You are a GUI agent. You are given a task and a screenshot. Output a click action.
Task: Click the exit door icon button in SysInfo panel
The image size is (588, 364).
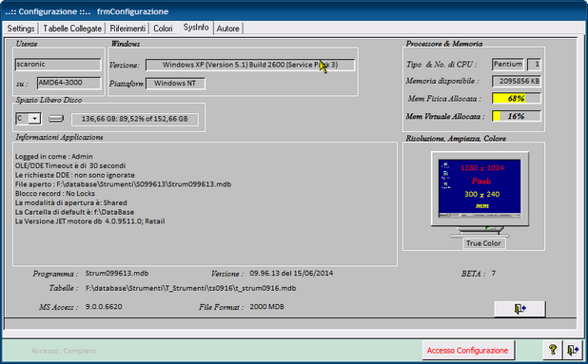click(x=519, y=309)
